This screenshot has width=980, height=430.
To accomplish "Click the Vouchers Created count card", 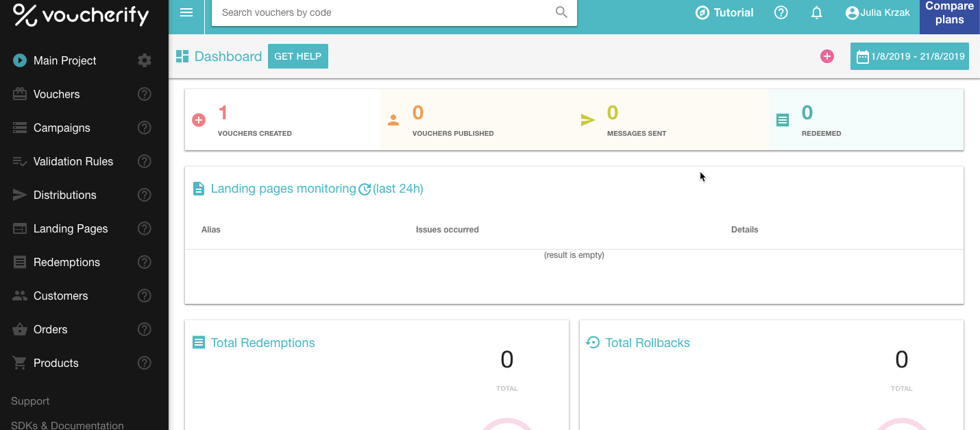I will tap(282, 120).
